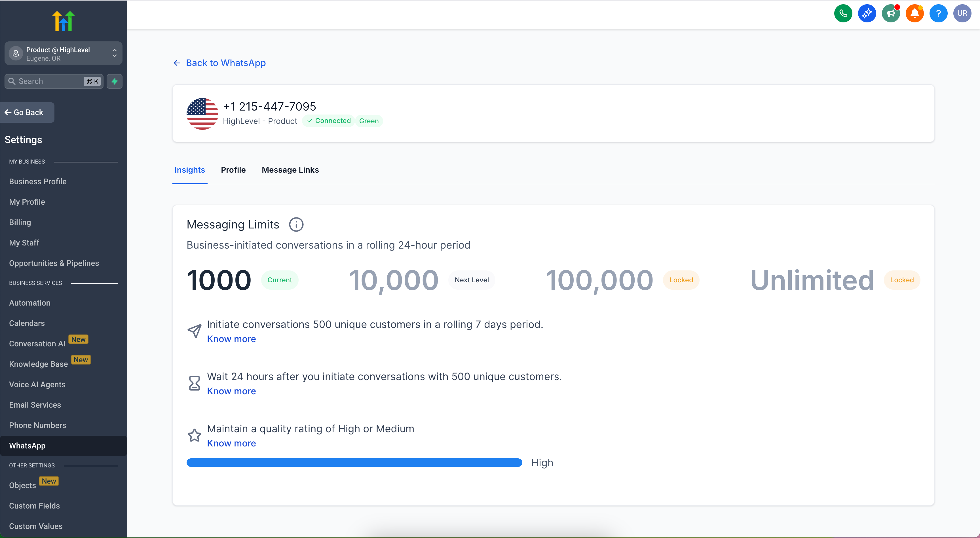
Task: Follow the Back to WhatsApp link
Action: [x=226, y=63]
